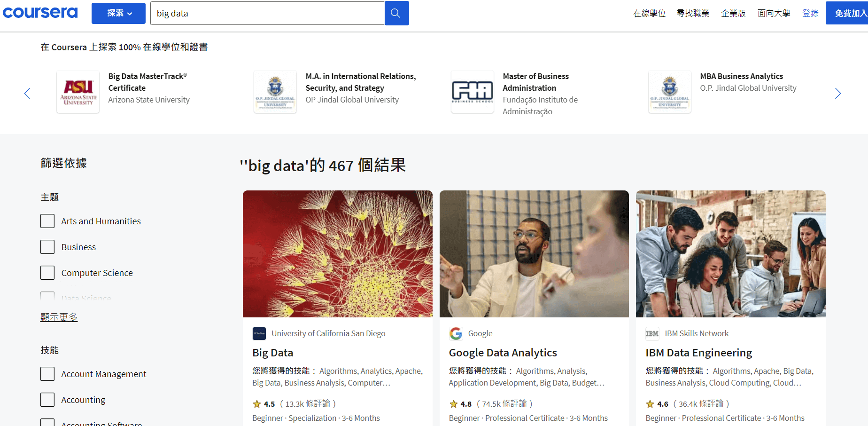Show previous degrees with the left carousel arrow

(27, 94)
